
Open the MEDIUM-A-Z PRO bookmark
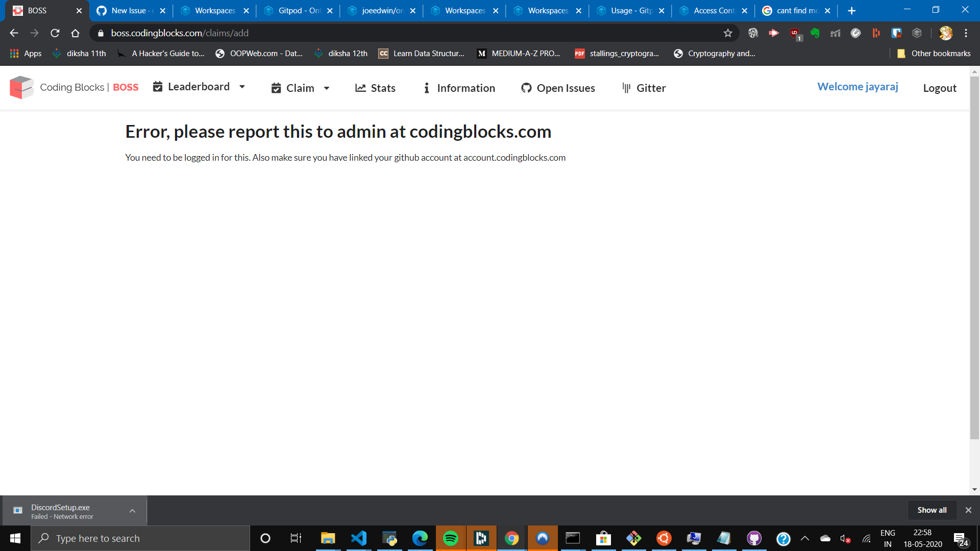[x=519, y=54]
